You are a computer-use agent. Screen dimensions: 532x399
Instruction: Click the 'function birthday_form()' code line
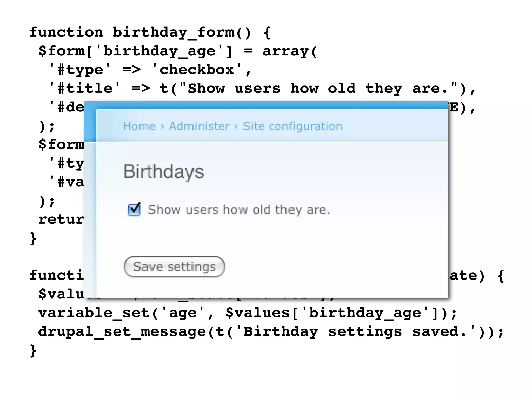coord(150,33)
